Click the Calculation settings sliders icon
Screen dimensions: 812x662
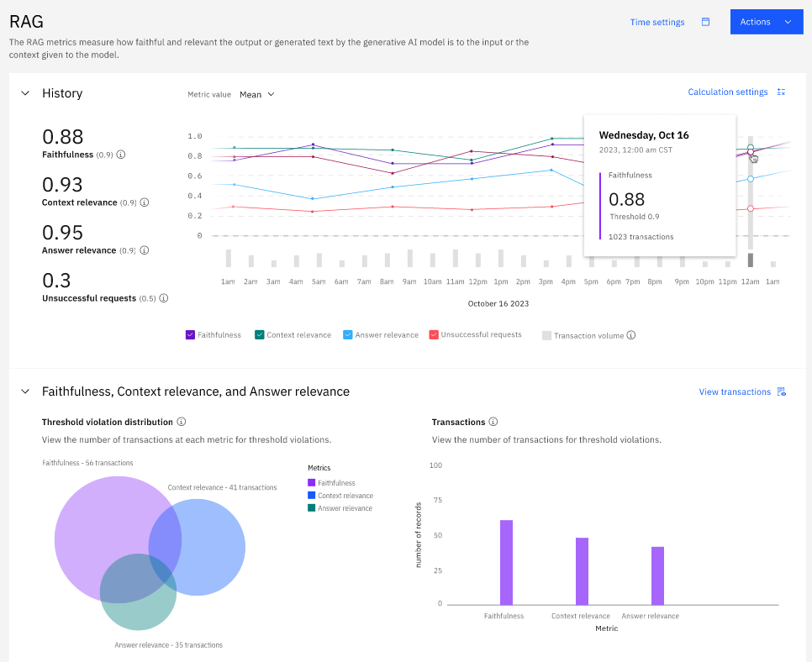point(782,92)
